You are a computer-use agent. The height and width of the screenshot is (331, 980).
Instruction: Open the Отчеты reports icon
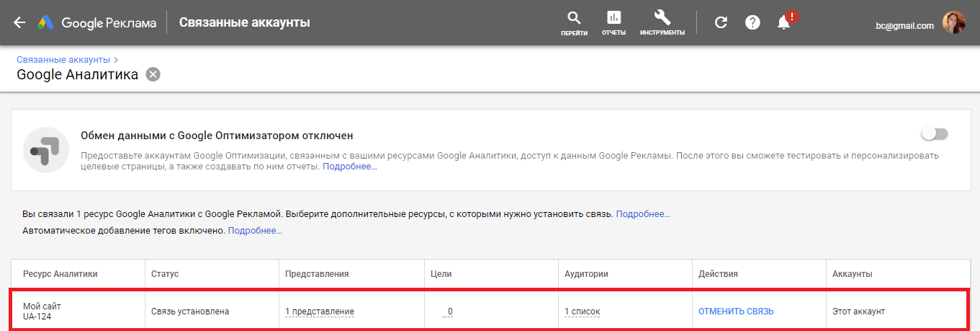point(613,22)
